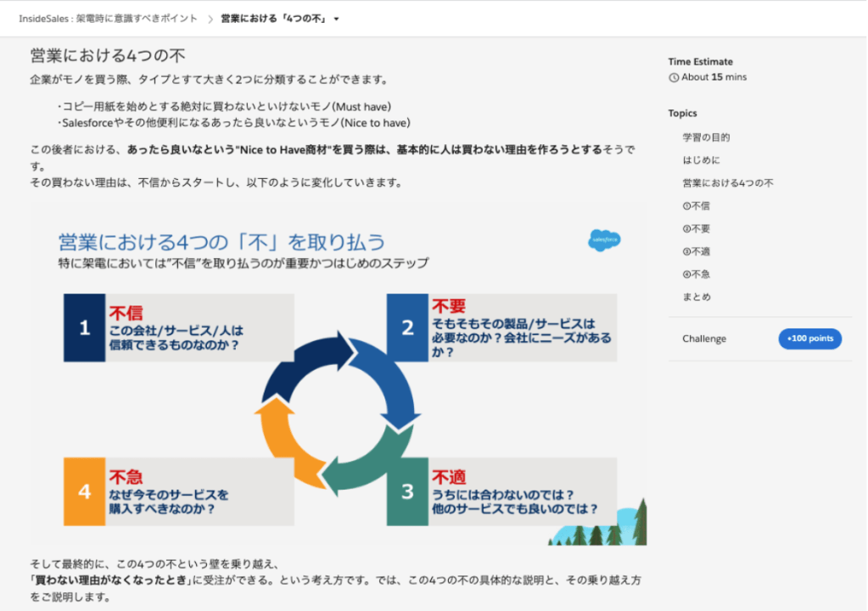Navigate to the ②不要 topic
This screenshot has height=611, width=868.
click(x=696, y=228)
